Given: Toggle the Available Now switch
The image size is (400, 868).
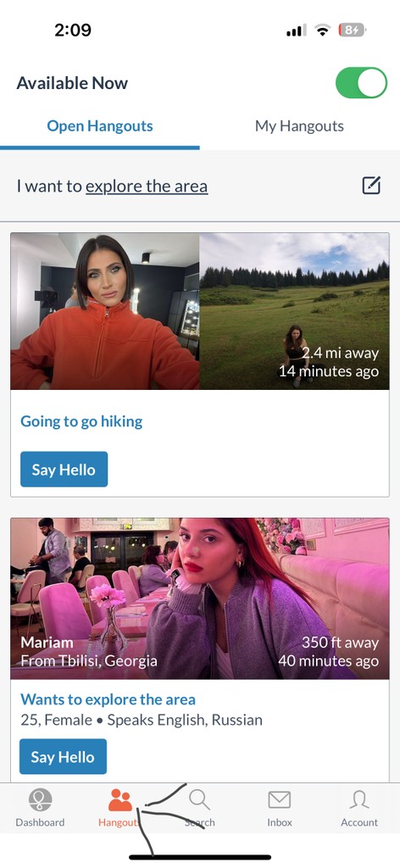Looking at the screenshot, I should coord(361,83).
